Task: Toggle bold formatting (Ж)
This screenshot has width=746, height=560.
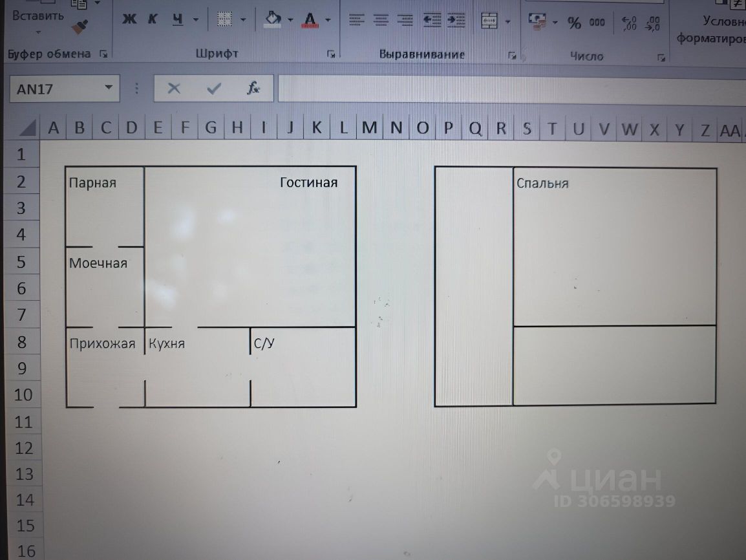Action: pos(129,19)
